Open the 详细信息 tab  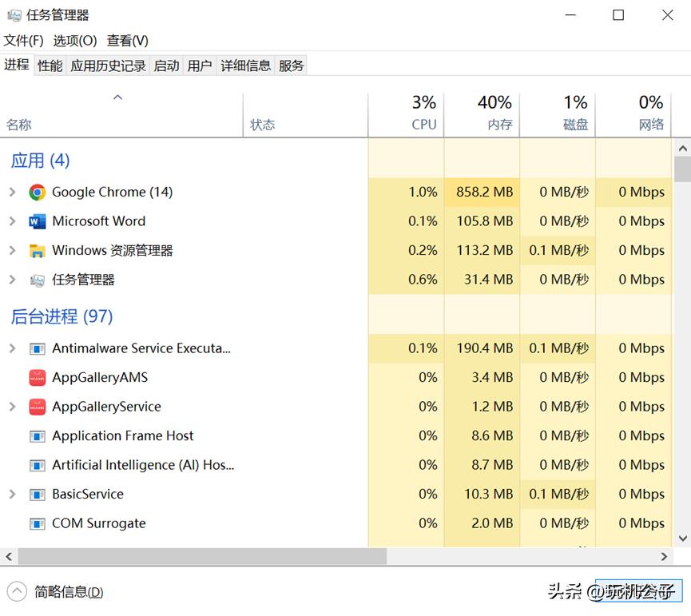pos(245,66)
